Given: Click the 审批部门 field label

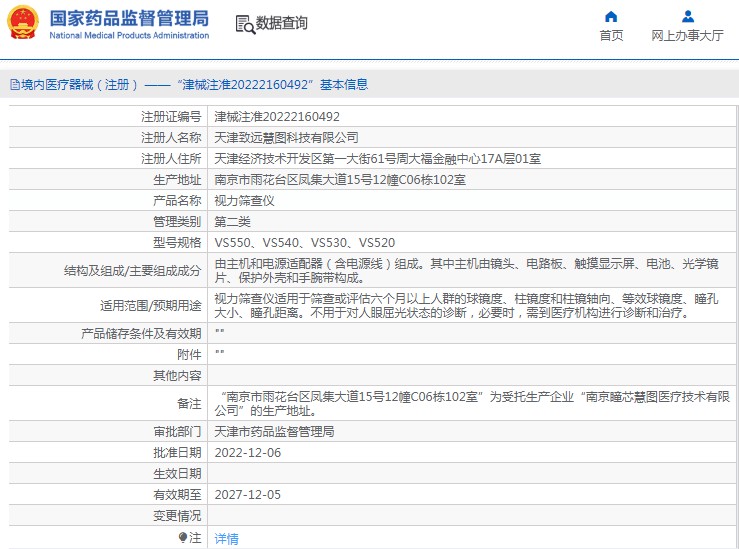Looking at the screenshot, I should click(x=177, y=432).
